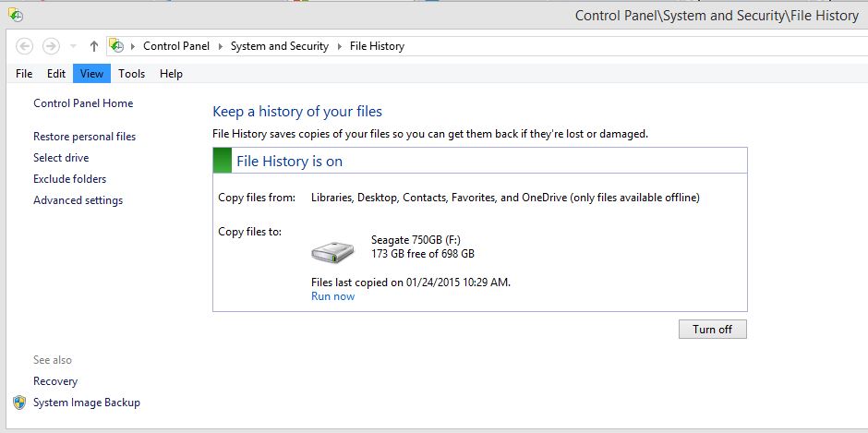The height and width of the screenshot is (433, 868).
Task: Click the Run now link
Action: (332, 296)
